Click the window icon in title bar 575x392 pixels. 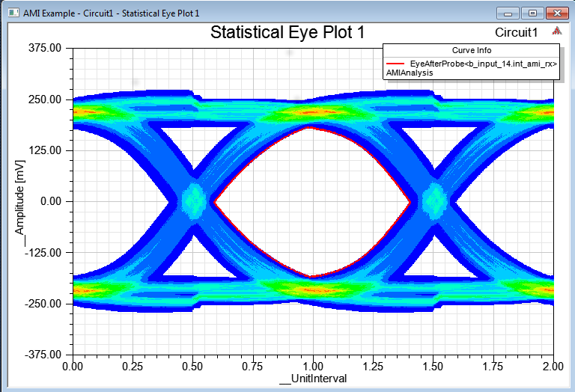(x=13, y=13)
